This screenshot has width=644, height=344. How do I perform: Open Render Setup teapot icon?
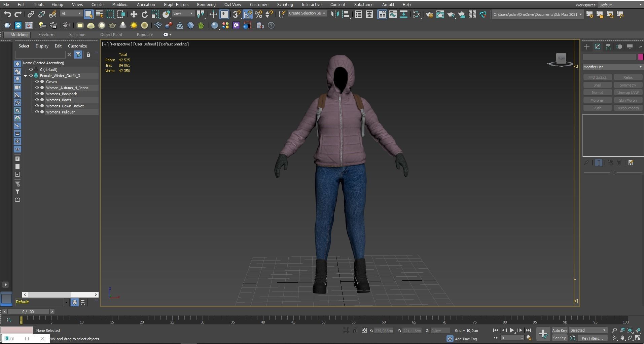click(429, 14)
